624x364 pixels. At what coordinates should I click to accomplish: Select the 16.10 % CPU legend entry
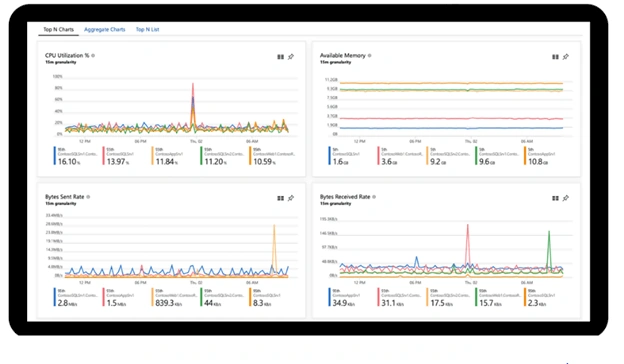click(x=76, y=156)
